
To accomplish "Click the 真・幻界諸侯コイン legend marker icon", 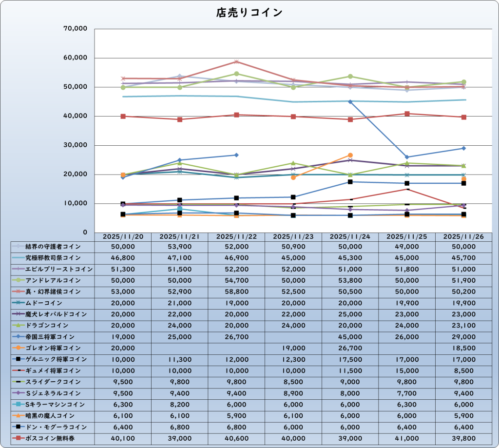I will (x=18, y=292).
